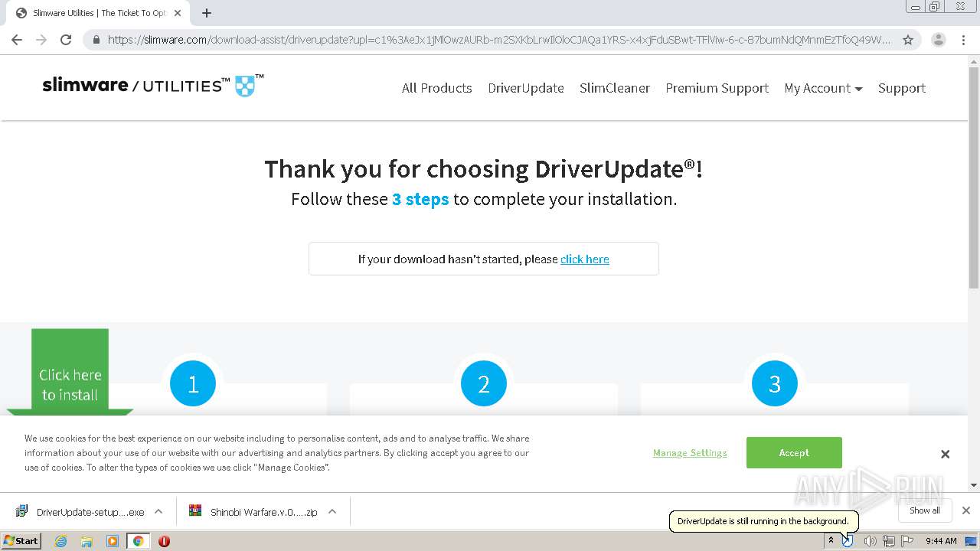Open the media player taskbar icon
The height and width of the screenshot is (551, 980).
113,541
